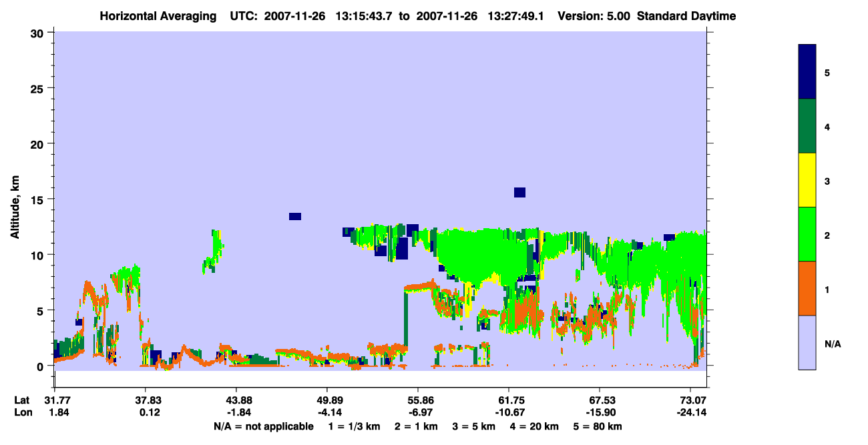Click longitude value -1.84
The image size is (868, 445).
click(238, 412)
